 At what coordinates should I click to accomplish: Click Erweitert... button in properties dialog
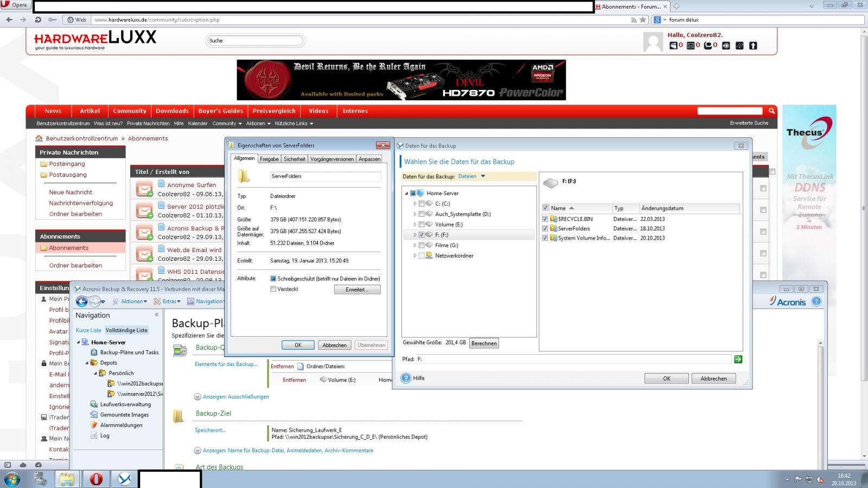[x=357, y=290]
